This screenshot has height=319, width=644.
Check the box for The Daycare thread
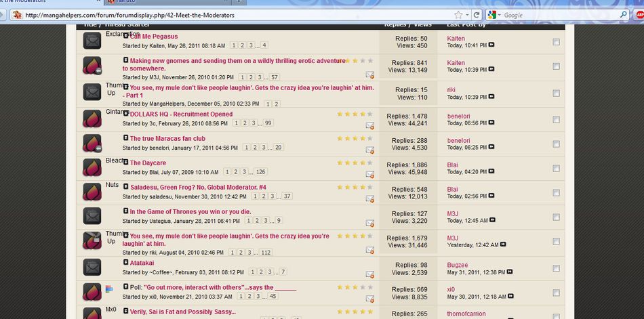[556, 169]
